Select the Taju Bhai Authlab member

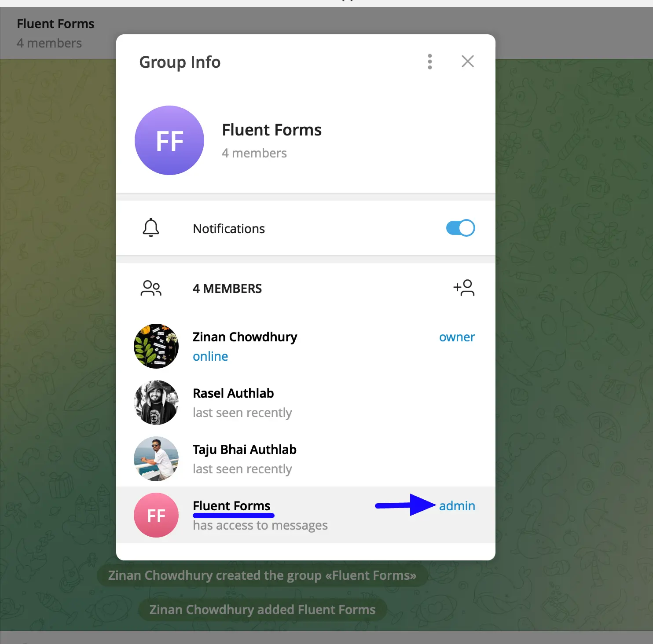(x=306, y=459)
